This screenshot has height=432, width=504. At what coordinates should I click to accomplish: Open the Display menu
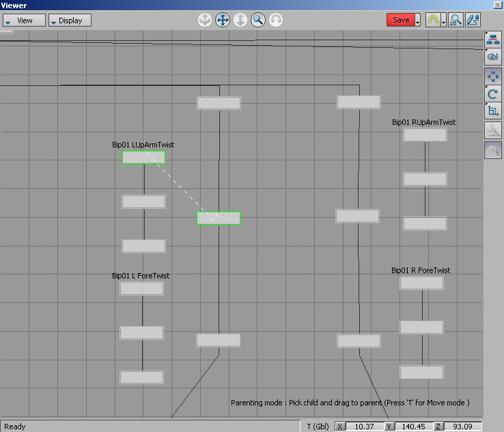(70, 20)
